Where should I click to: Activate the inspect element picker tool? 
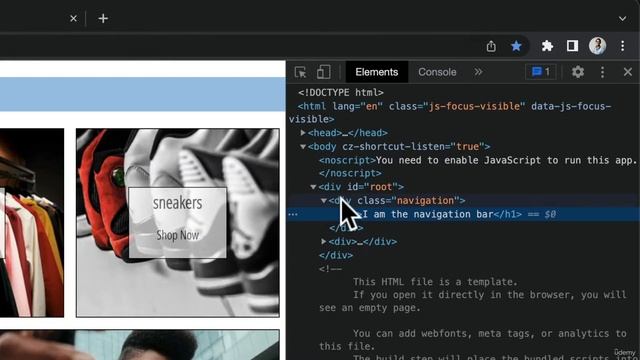tap(300, 72)
